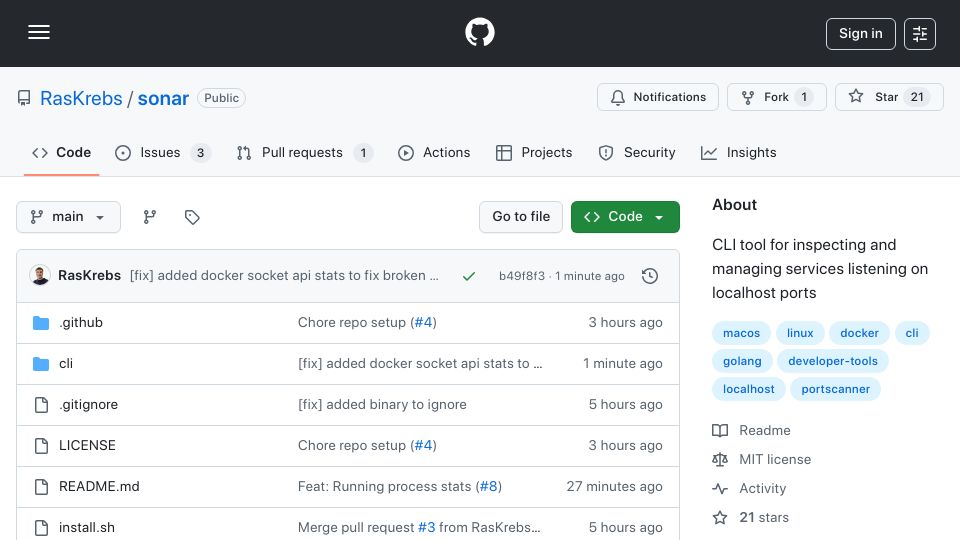Open the LICENSE file
Image resolution: width=960 pixels, height=540 pixels.
pyautogui.click(x=87, y=446)
